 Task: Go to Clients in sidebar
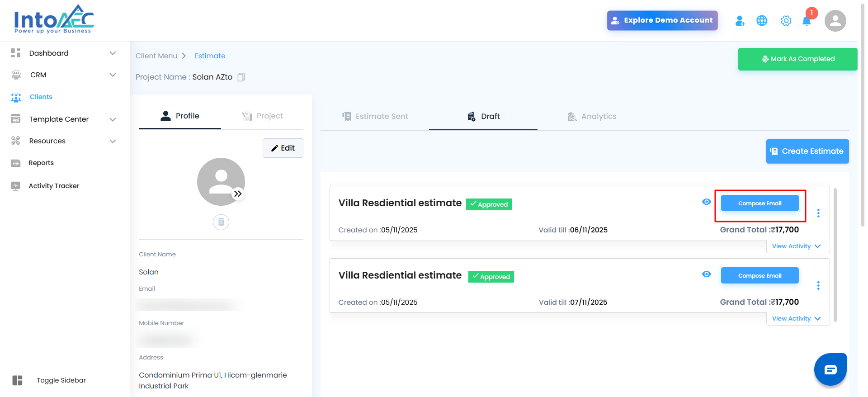point(41,97)
